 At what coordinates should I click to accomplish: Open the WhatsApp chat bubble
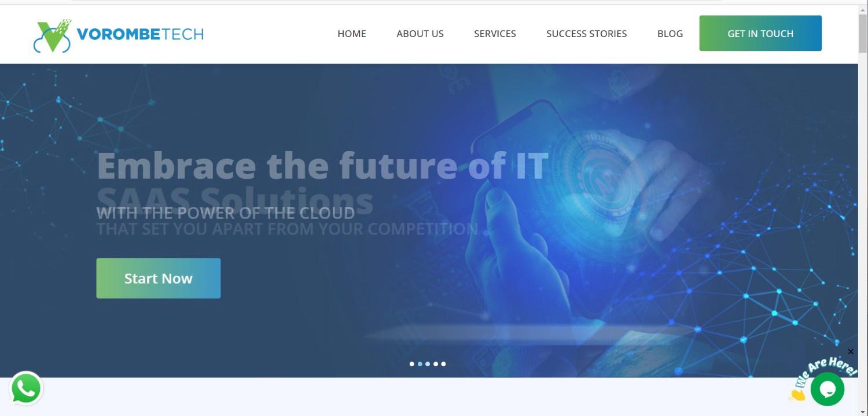click(26, 388)
